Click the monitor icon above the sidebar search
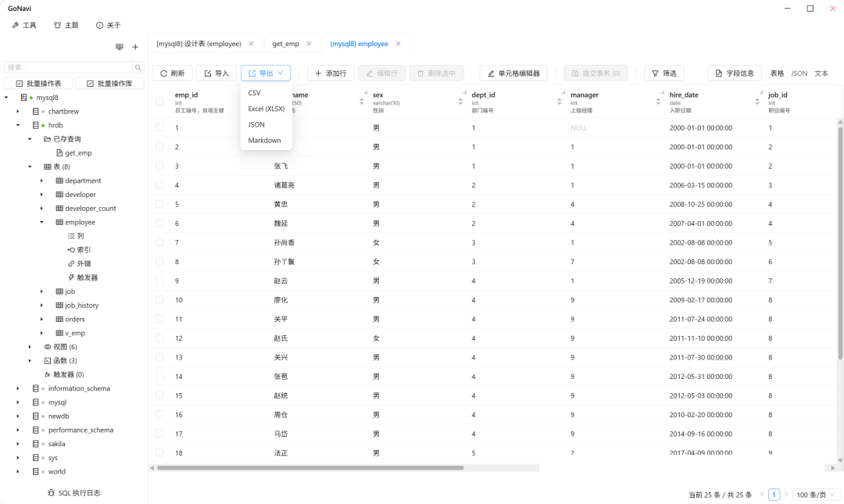844x504 pixels. click(x=120, y=47)
